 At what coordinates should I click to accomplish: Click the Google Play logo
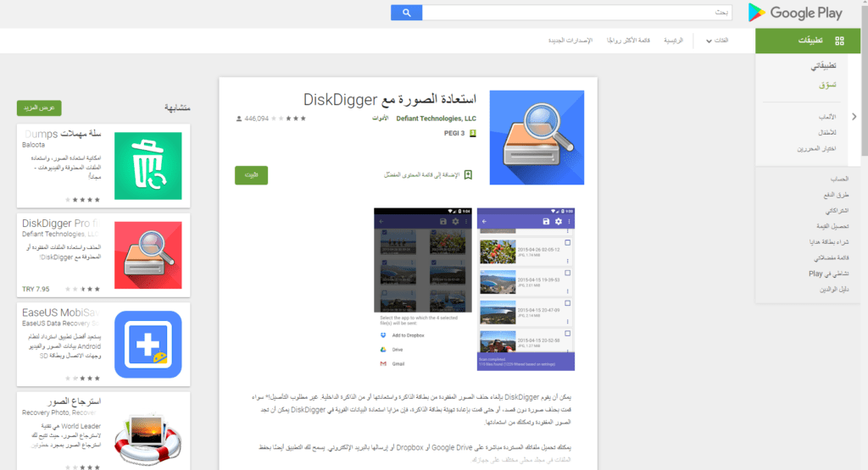tap(795, 13)
